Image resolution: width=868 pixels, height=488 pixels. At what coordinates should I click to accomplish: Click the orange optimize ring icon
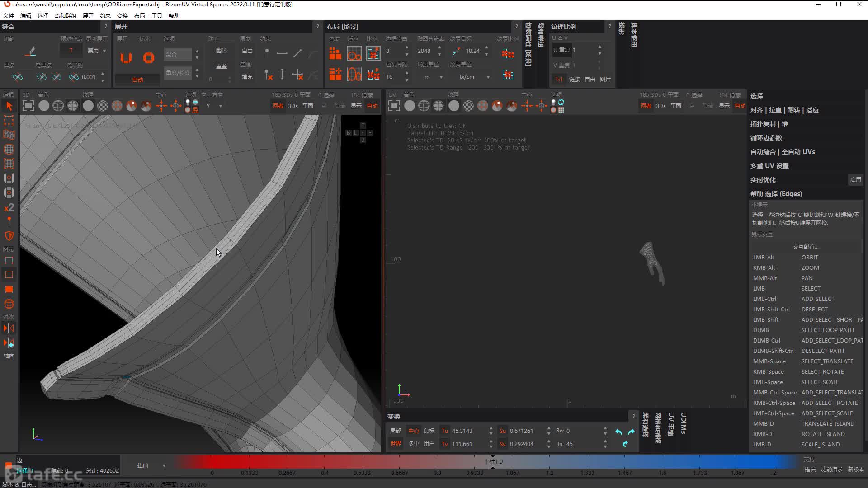(x=148, y=58)
